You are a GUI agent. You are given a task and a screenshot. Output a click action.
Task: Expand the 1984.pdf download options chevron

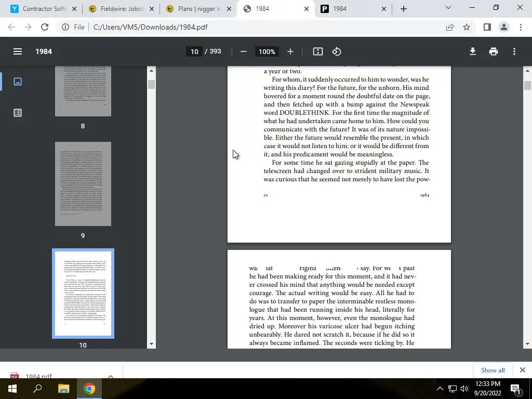(x=110, y=376)
